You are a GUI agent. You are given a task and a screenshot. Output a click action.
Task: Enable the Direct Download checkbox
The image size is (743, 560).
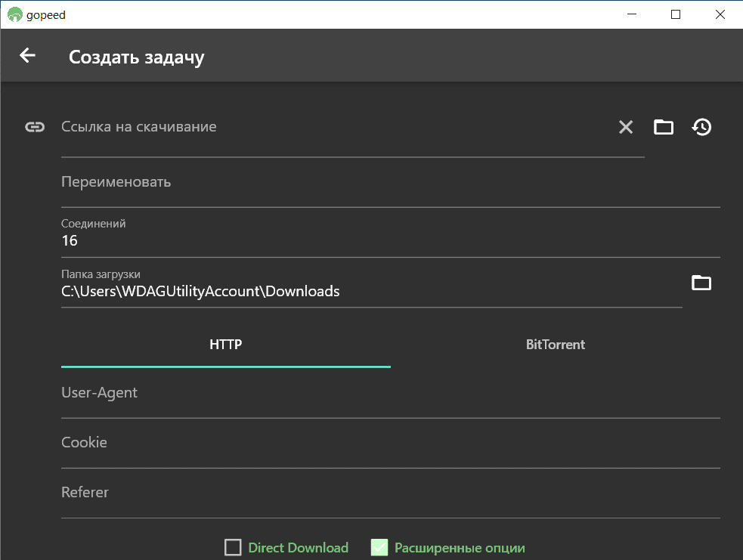point(233,547)
